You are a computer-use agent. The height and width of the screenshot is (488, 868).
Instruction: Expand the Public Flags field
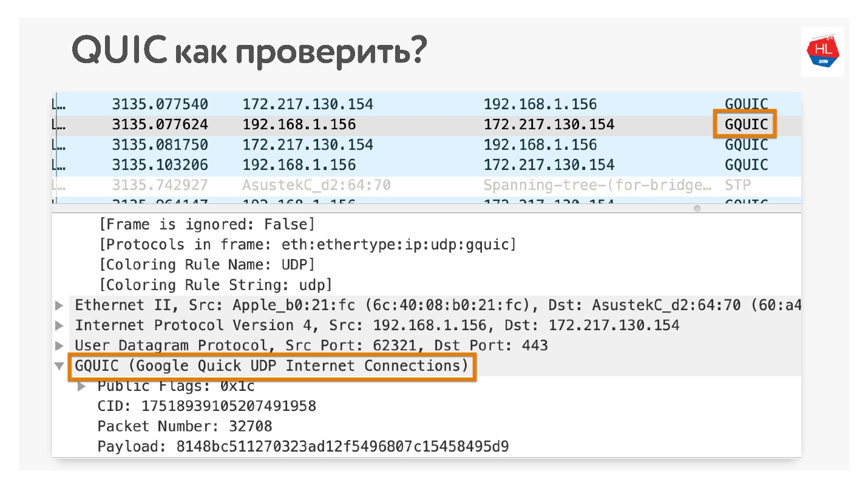[83, 386]
